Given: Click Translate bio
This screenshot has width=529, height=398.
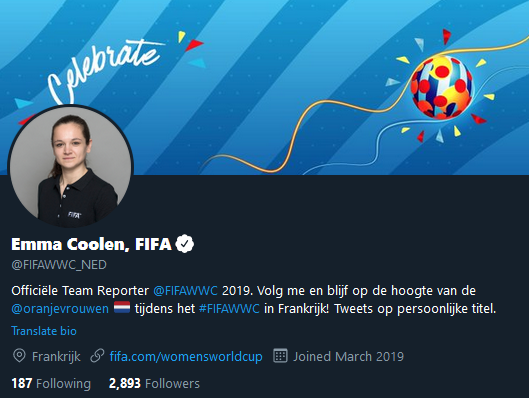Looking at the screenshot, I should point(44,331).
